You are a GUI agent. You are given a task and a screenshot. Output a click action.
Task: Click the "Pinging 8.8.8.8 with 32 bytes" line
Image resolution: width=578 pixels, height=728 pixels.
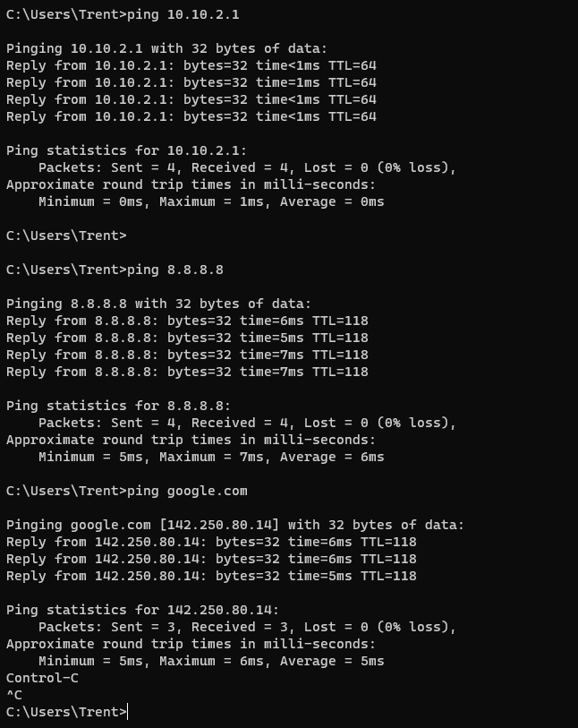(x=158, y=304)
